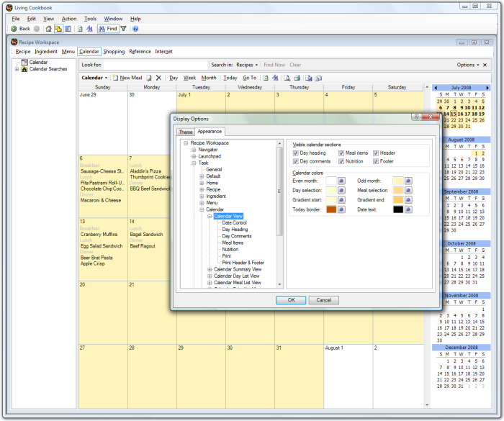This screenshot has height=421, width=504.
Task: Expand the Ingredient tree node
Action: pyautogui.click(x=202, y=196)
